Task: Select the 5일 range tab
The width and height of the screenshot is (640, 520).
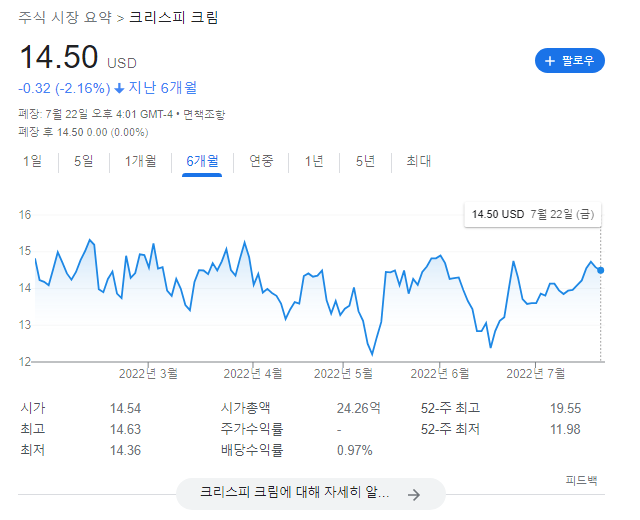Action: coord(84,161)
